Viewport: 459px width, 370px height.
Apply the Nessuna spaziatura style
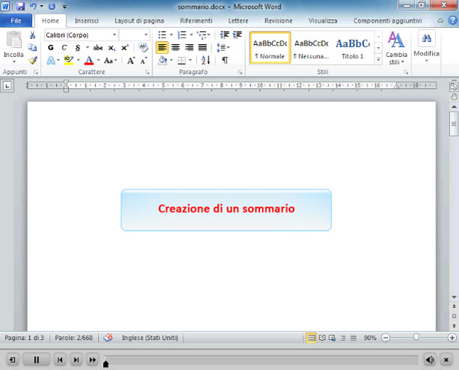click(x=311, y=48)
